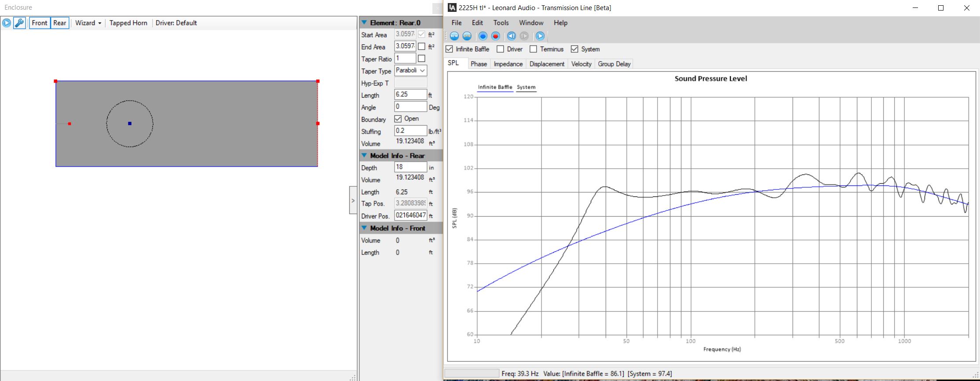Collapse the Element: Rear.0 section
The width and height of the screenshot is (980, 381).
pos(364,22)
